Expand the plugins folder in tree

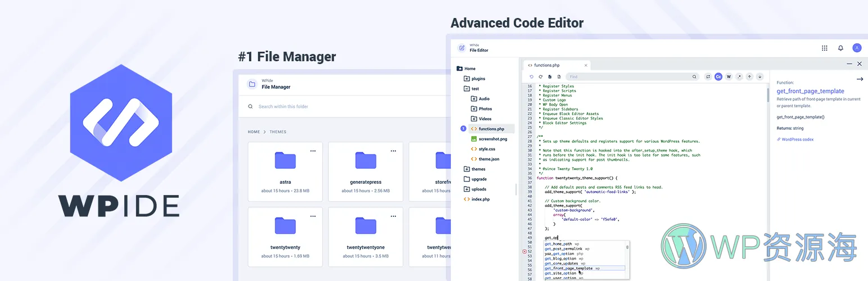pyautogui.click(x=467, y=79)
